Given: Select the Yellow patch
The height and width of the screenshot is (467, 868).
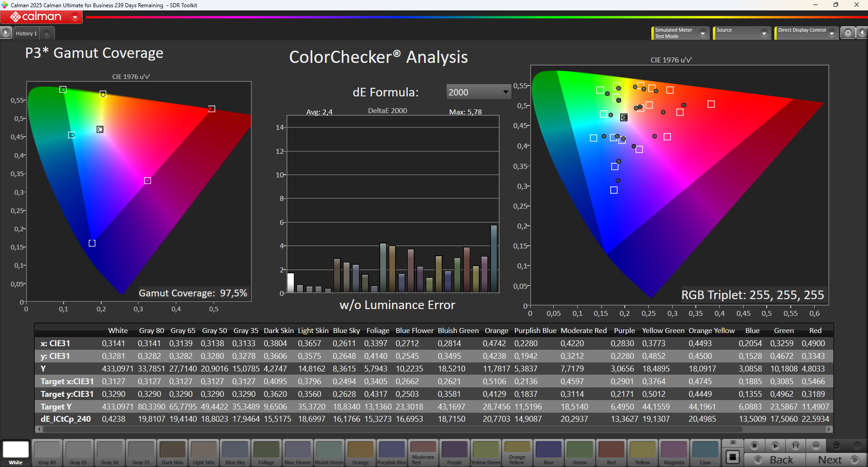Looking at the screenshot, I should [x=642, y=453].
